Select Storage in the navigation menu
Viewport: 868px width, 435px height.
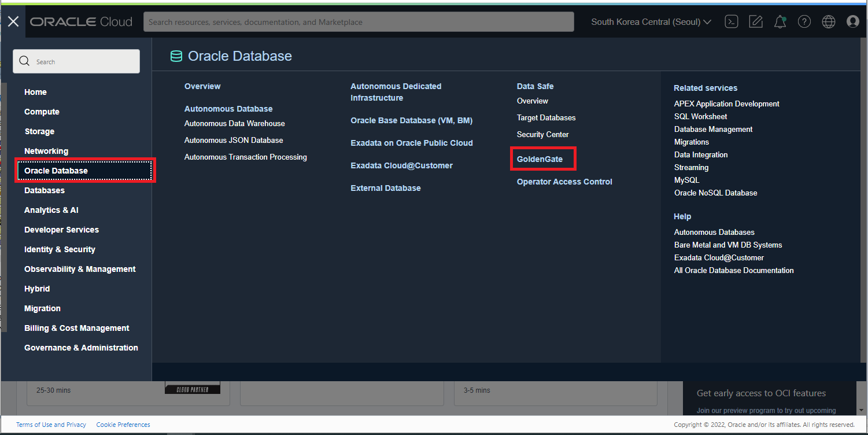(39, 131)
